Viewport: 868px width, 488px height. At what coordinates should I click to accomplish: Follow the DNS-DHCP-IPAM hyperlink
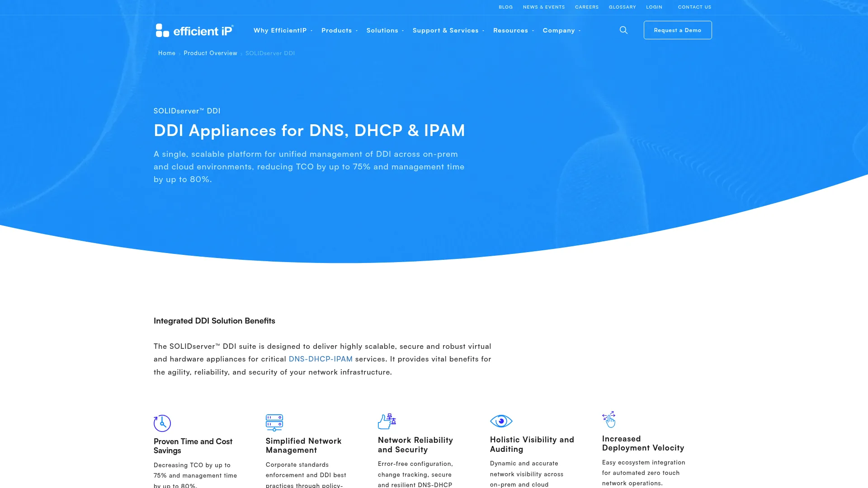(x=321, y=359)
